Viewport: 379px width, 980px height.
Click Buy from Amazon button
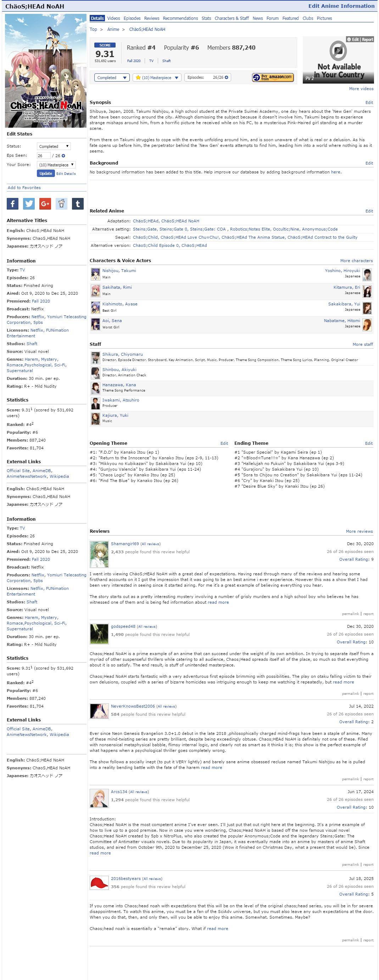[273, 77]
